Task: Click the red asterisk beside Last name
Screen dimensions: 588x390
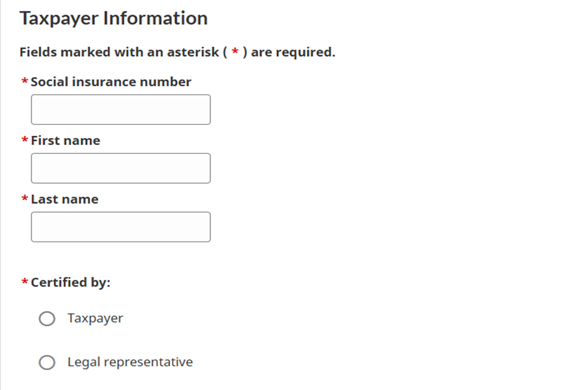Action: coord(25,199)
